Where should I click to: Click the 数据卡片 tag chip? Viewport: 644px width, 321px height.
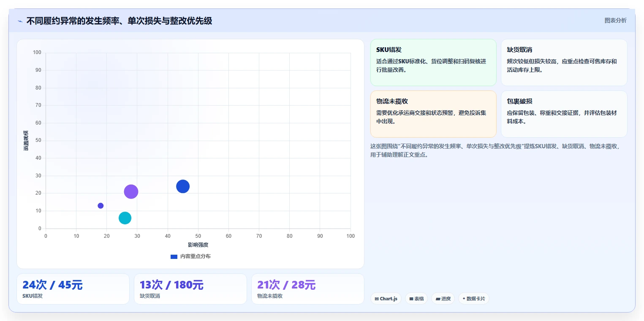click(474, 299)
